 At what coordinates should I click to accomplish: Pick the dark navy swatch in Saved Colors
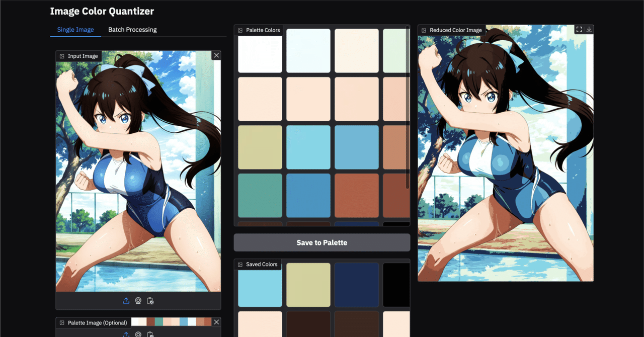point(356,285)
